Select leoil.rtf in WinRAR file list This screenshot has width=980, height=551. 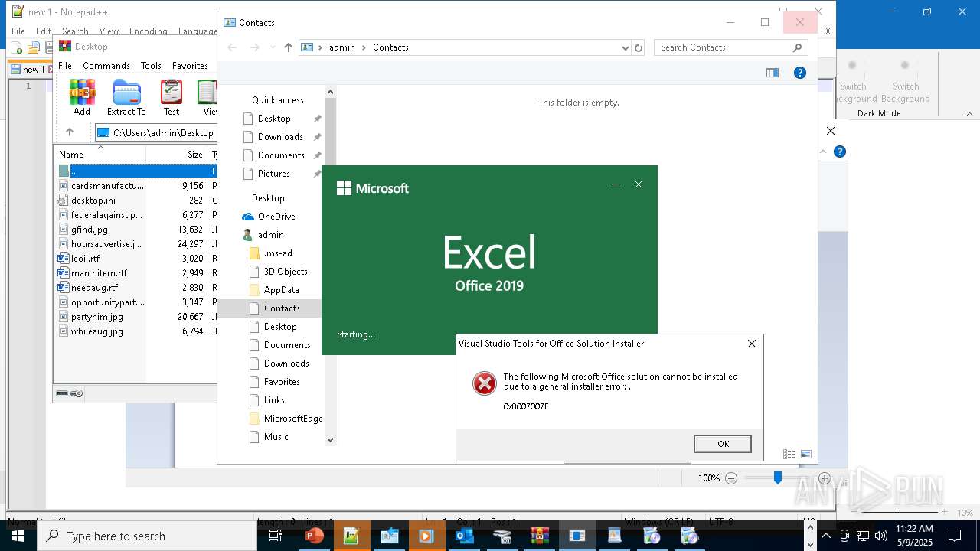point(85,259)
